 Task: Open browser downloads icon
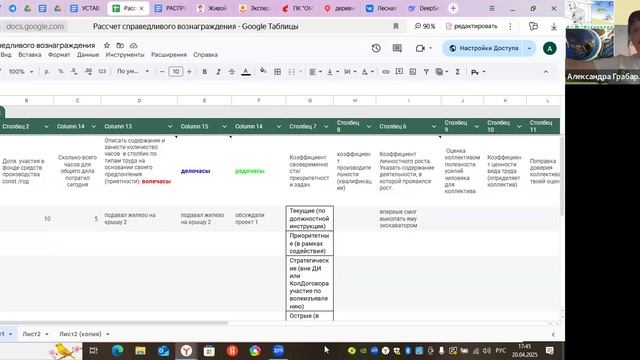tap(554, 26)
